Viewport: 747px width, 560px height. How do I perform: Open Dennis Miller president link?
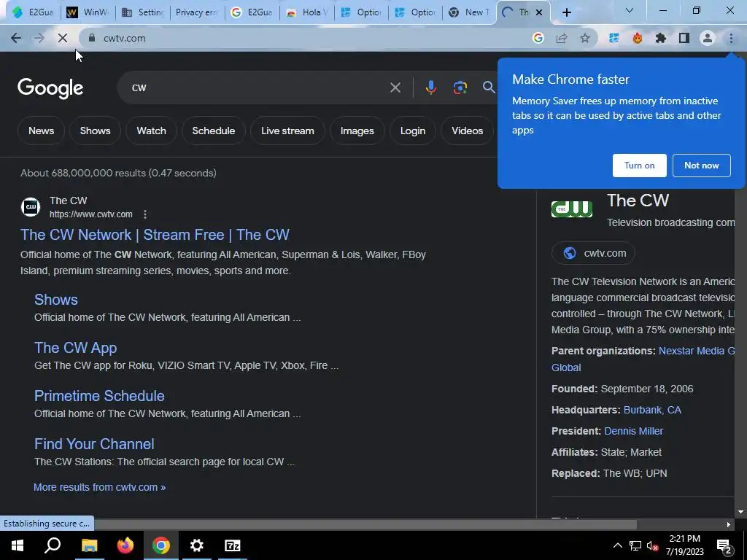coord(634,431)
